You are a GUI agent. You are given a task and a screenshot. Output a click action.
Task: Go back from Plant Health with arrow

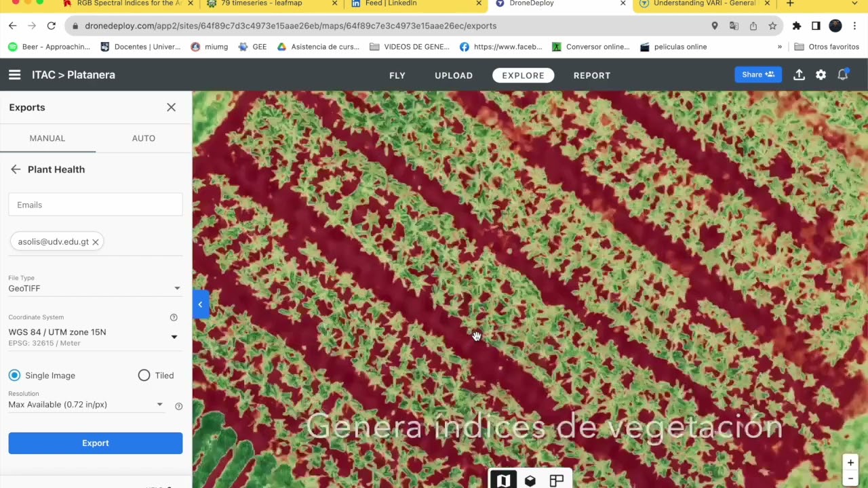coord(16,169)
